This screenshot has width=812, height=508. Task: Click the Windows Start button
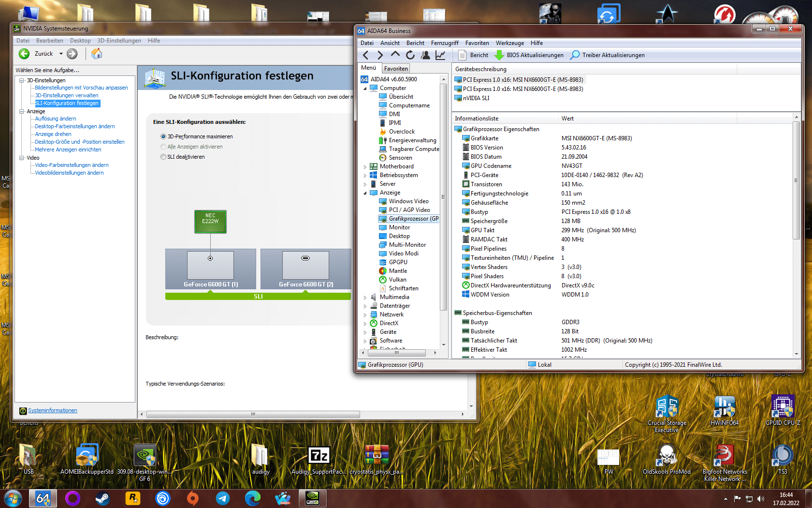12,498
